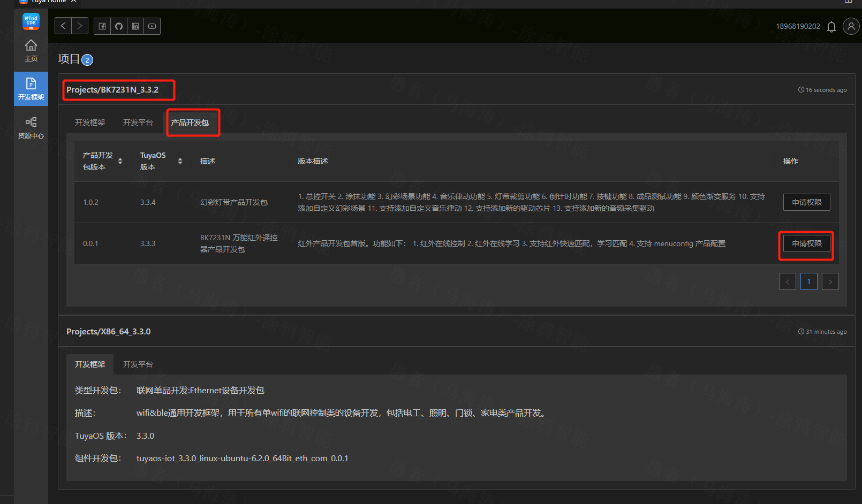Select 开发框架 in the sidebar

31,89
